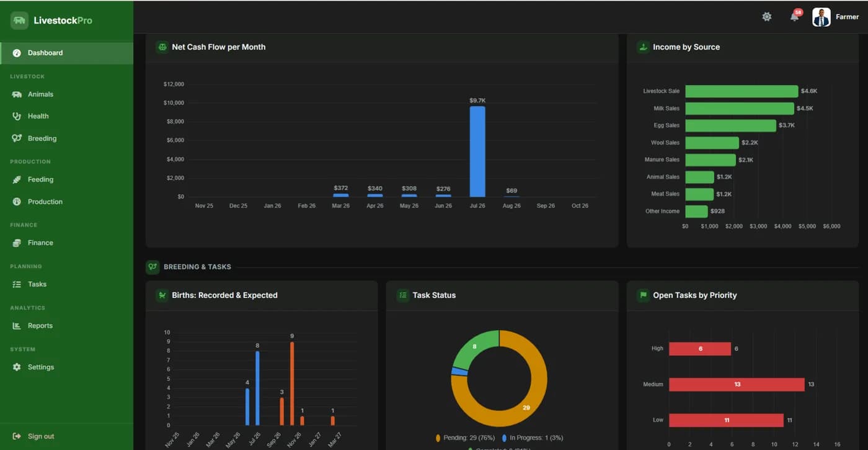Select Feeding in the sidebar
868x450 pixels.
tap(66, 179)
